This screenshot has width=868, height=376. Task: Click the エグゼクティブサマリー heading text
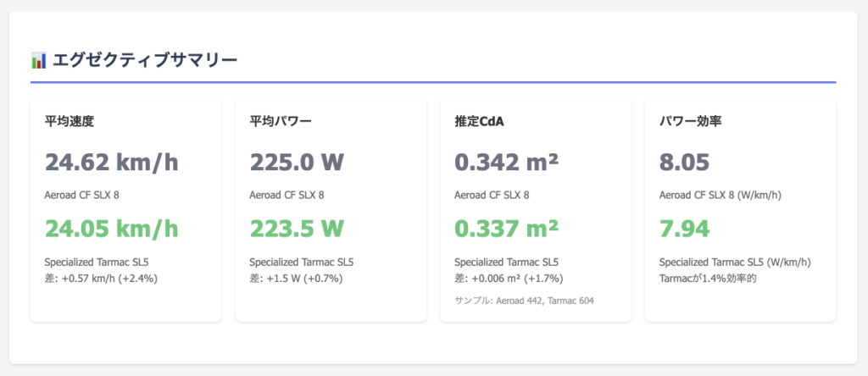pyautogui.click(x=144, y=60)
